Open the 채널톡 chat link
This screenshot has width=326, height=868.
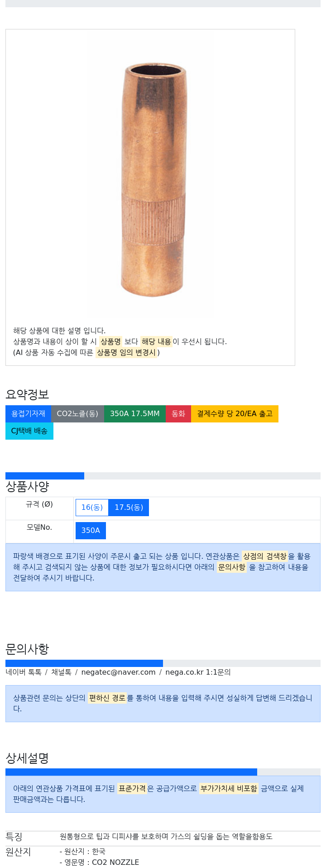pyautogui.click(x=61, y=672)
